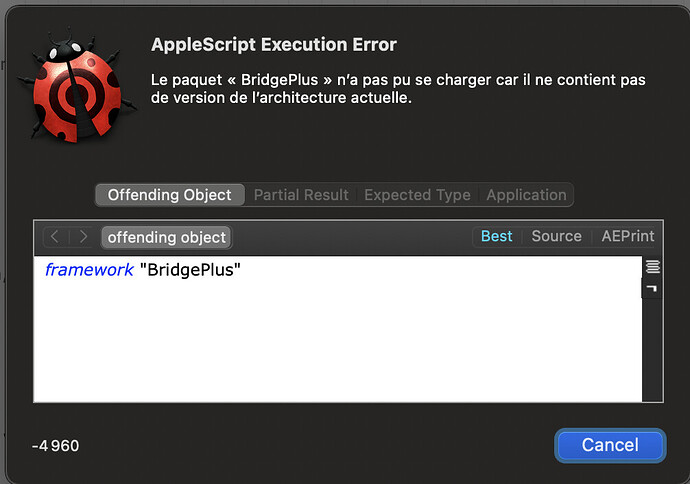Open the Partial Result tab
Viewport: 690px width, 484px height.
pyautogui.click(x=301, y=195)
